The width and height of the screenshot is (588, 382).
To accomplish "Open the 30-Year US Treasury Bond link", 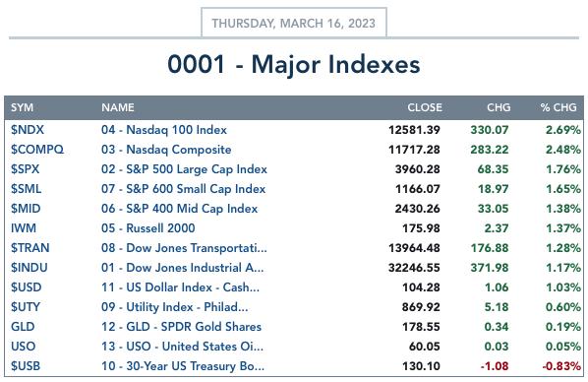I will 183,366.
